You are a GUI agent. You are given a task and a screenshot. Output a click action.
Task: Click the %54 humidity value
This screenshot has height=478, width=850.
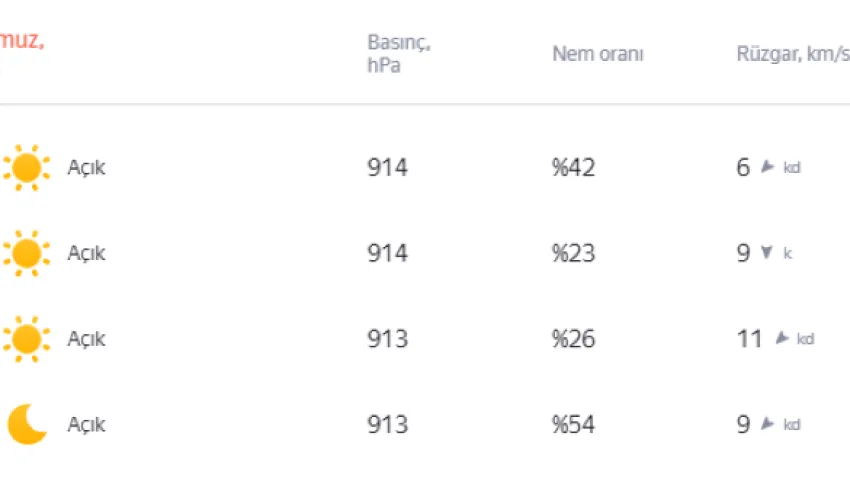[x=573, y=425]
